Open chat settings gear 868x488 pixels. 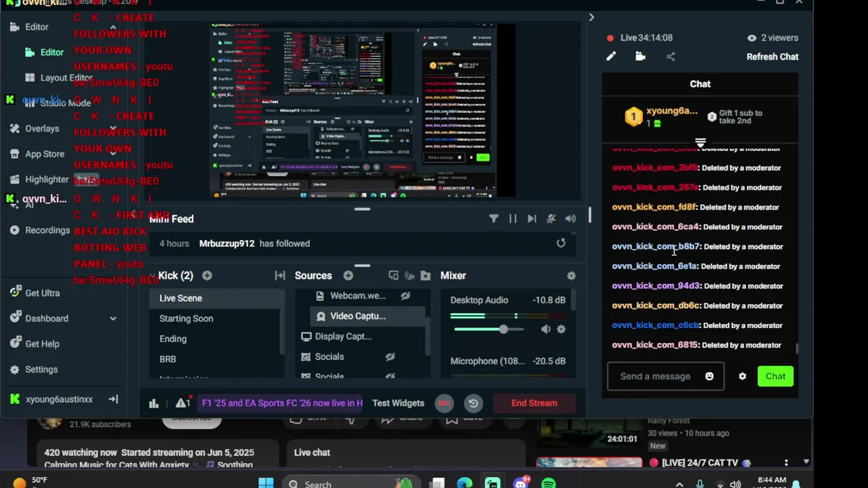(x=743, y=377)
